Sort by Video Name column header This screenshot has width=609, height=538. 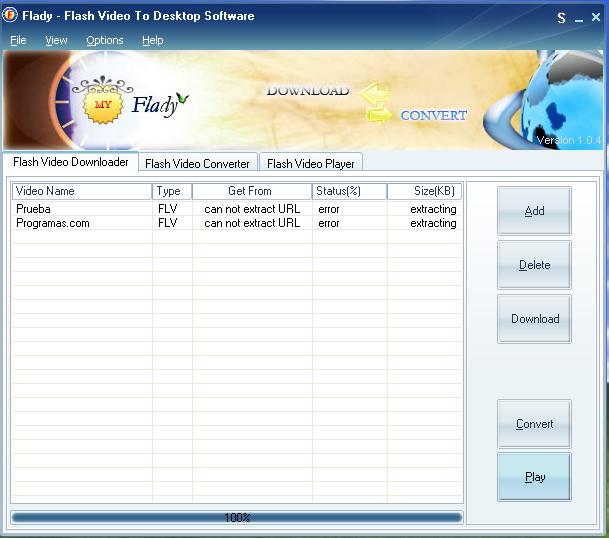coord(82,191)
